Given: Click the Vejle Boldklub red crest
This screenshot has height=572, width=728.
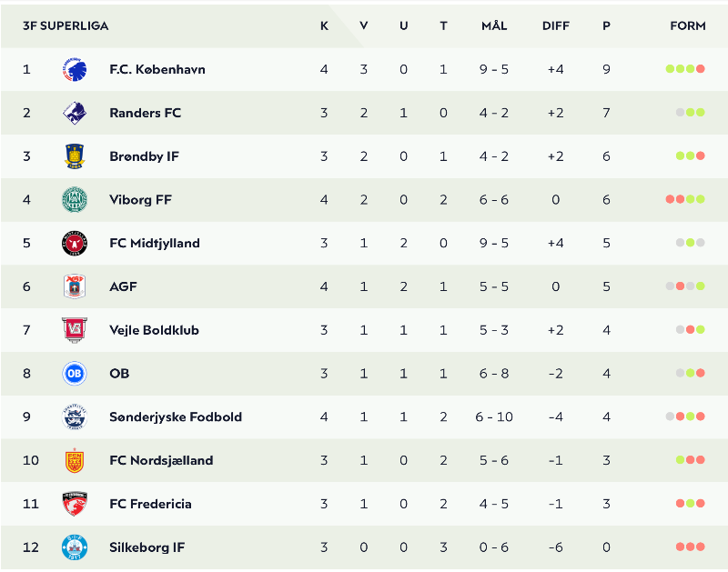Looking at the screenshot, I should coord(75,330).
